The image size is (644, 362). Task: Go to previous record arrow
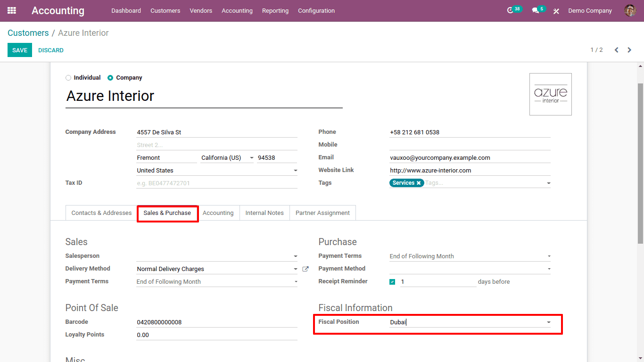coord(616,50)
